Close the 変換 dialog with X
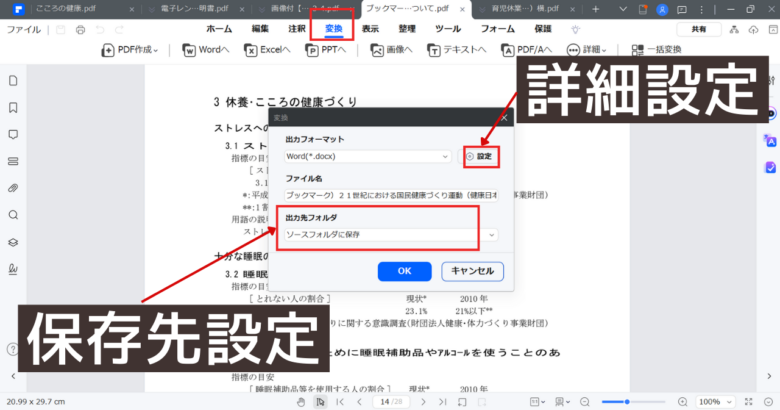Screen dimensions: 780x410 [x=504, y=118]
